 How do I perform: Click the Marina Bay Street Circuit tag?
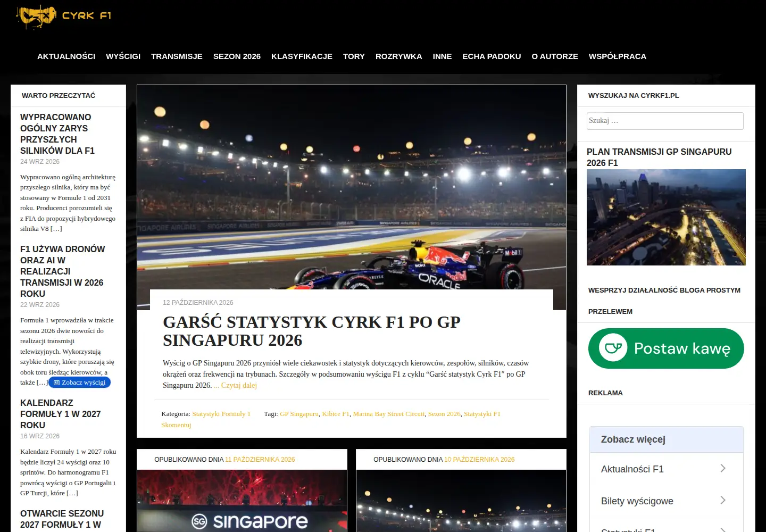point(389,414)
